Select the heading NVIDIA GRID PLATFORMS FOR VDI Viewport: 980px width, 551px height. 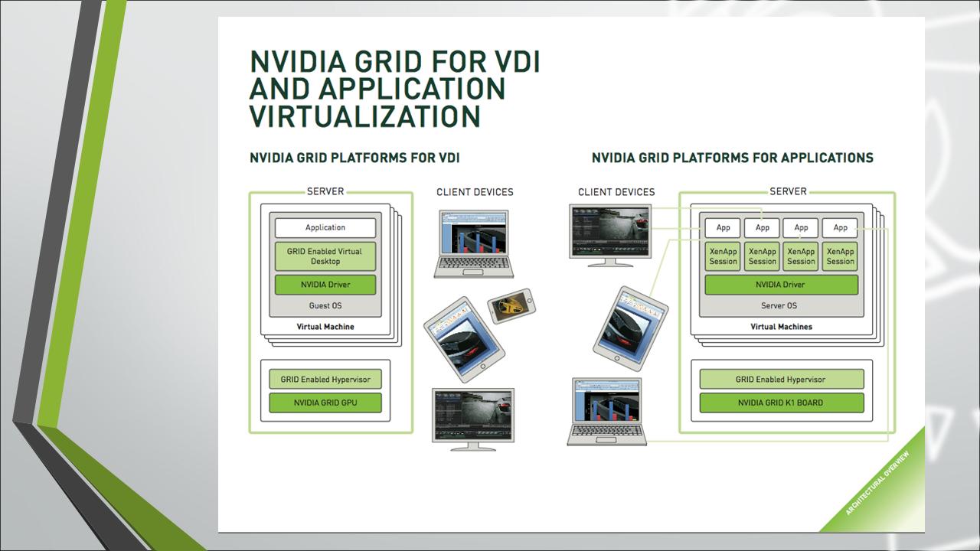point(354,158)
